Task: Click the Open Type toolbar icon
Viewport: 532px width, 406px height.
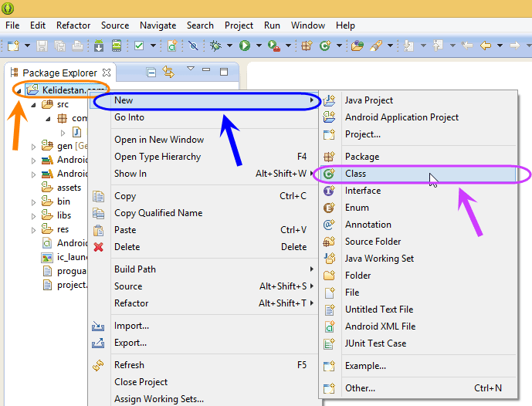Action: click(x=357, y=46)
